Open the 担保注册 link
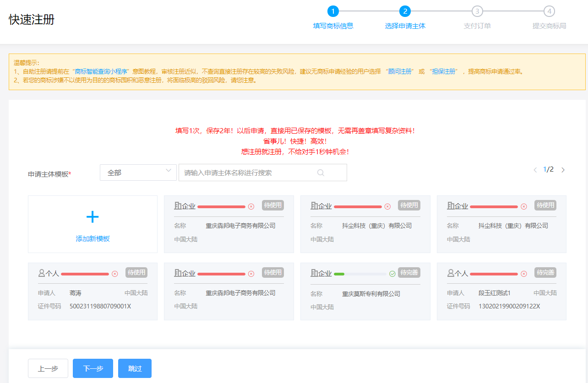This screenshot has height=383, width=588. click(x=443, y=72)
